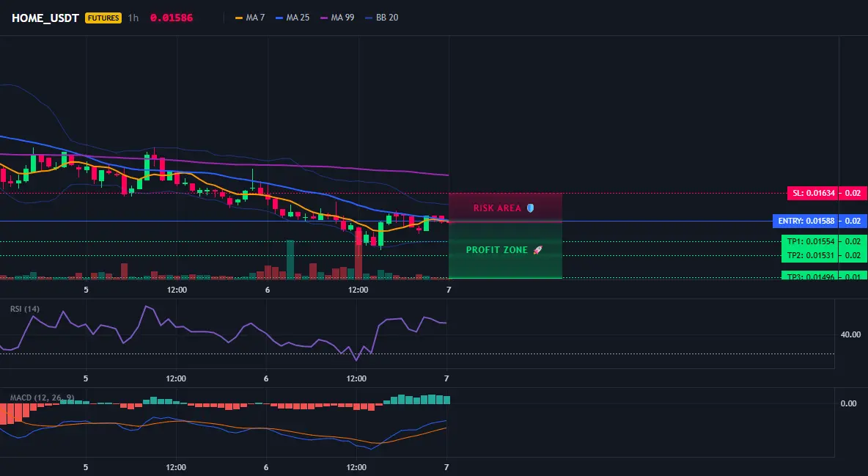The width and height of the screenshot is (868, 476).
Task: Toggle the MA 7 legend entry
Action: pyautogui.click(x=250, y=18)
